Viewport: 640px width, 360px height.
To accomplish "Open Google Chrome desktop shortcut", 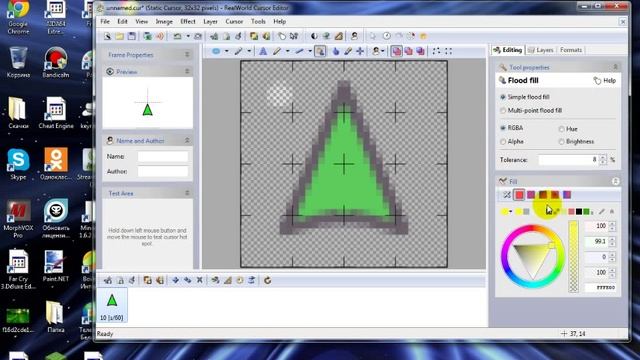I will coord(18,16).
